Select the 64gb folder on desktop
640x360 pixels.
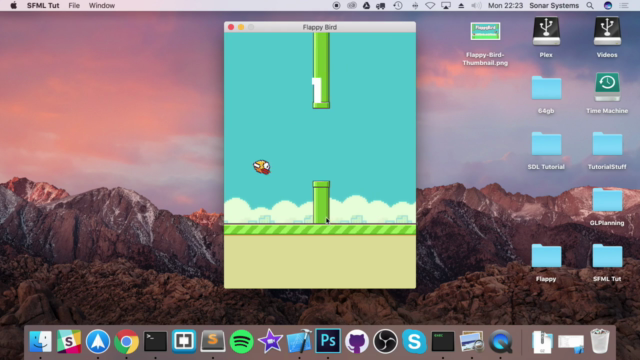click(x=546, y=88)
